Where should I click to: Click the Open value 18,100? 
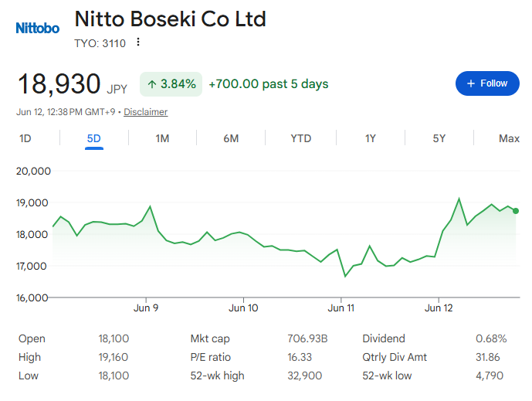click(114, 338)
